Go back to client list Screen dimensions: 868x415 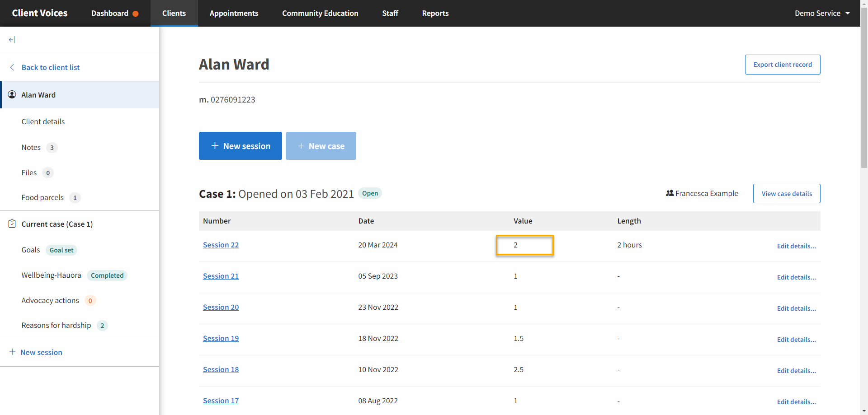click(x=51, y=67)
